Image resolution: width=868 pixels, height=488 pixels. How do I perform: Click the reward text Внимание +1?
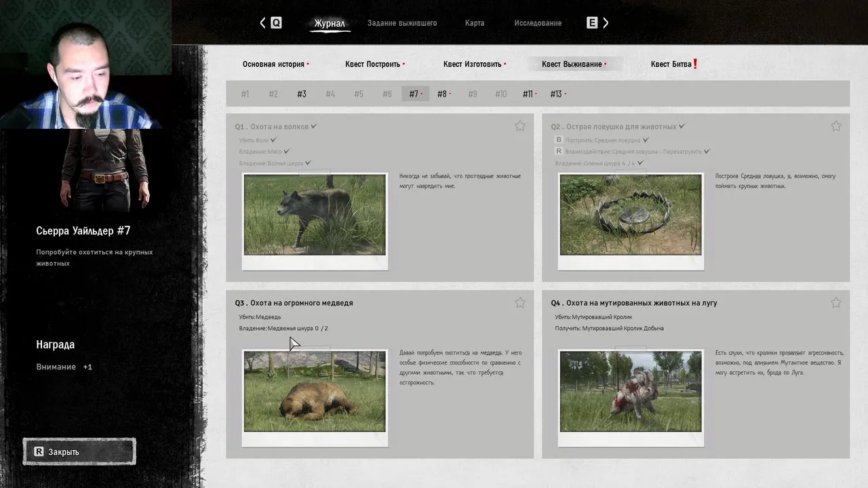[64, 367]
